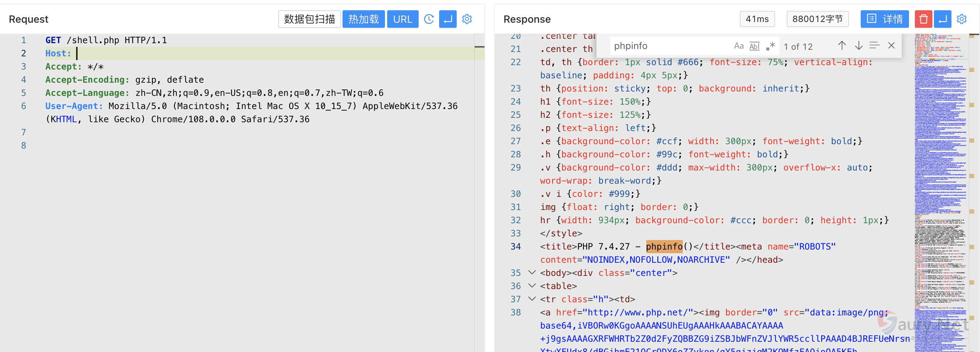Go to previous phpinfo search match
The image size is (980, 352).
tap(842, 46)
